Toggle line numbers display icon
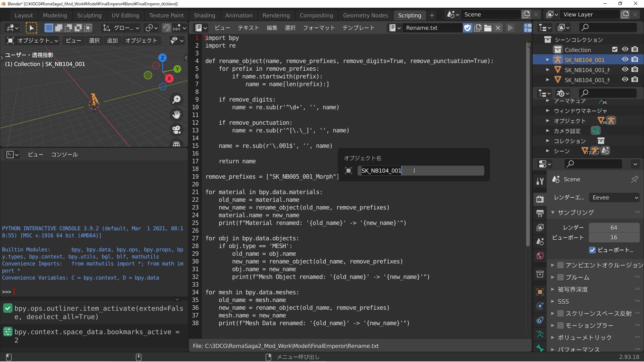This screenshot has width=644, height=362. pyautogui.click(x=528, y=28)
